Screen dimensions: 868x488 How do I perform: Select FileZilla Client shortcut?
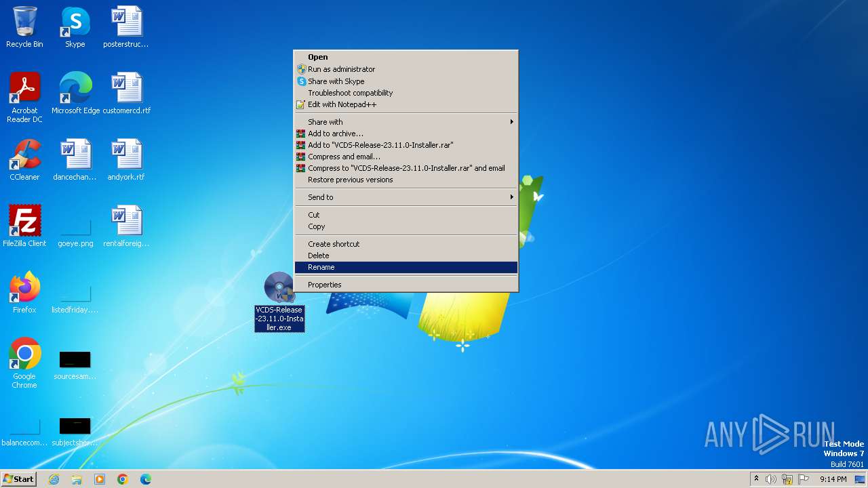tap(24, 226)
